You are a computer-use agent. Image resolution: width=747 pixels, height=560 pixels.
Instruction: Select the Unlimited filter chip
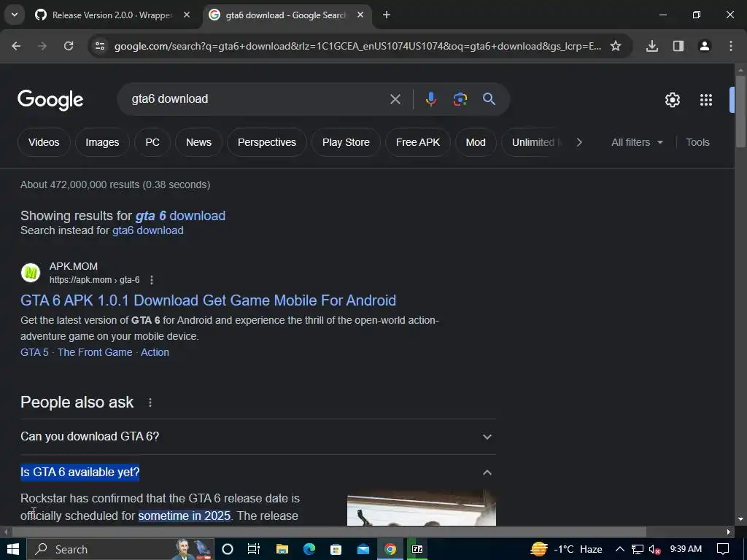click(x=533, y=142)
